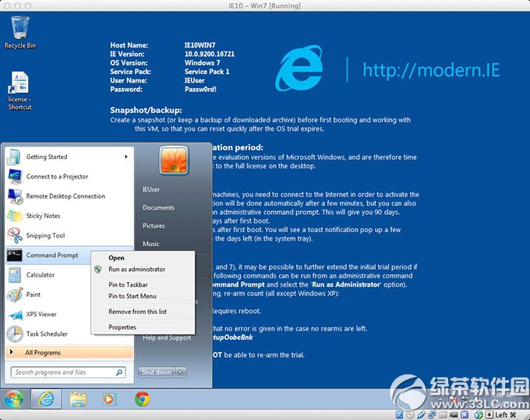Click the VirtualBox video capture indicator
The width and height of the screenshot is (530, 420).
[454, 415]
